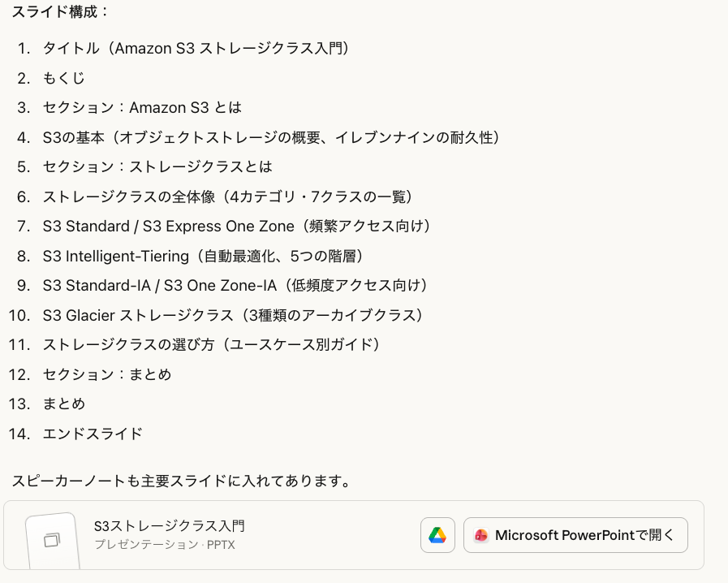Viewport: 728px width, 583px height.
Task: Open the S3ストレージクラス入門 file card title
Action: tap(170, 526)
